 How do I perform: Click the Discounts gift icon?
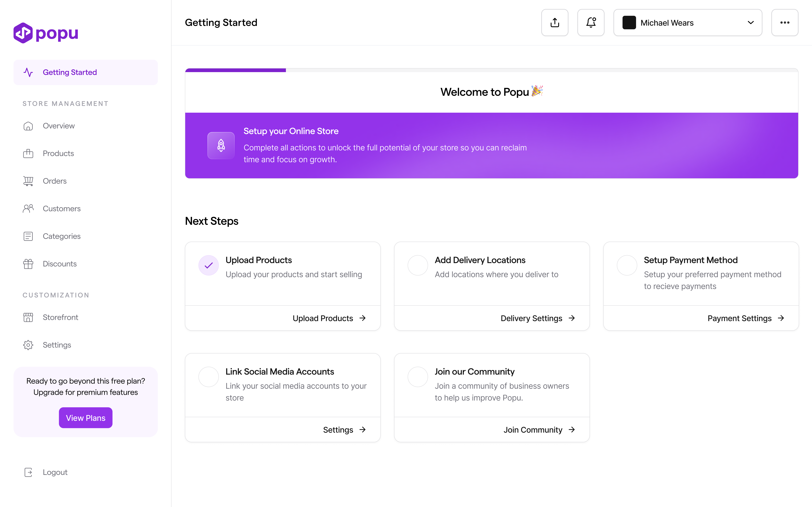28,264
